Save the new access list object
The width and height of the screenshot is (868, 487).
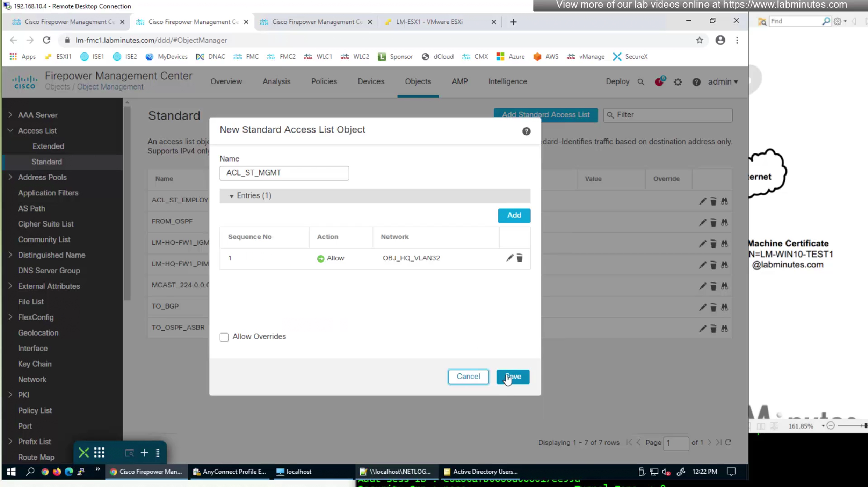pos(513,377)
